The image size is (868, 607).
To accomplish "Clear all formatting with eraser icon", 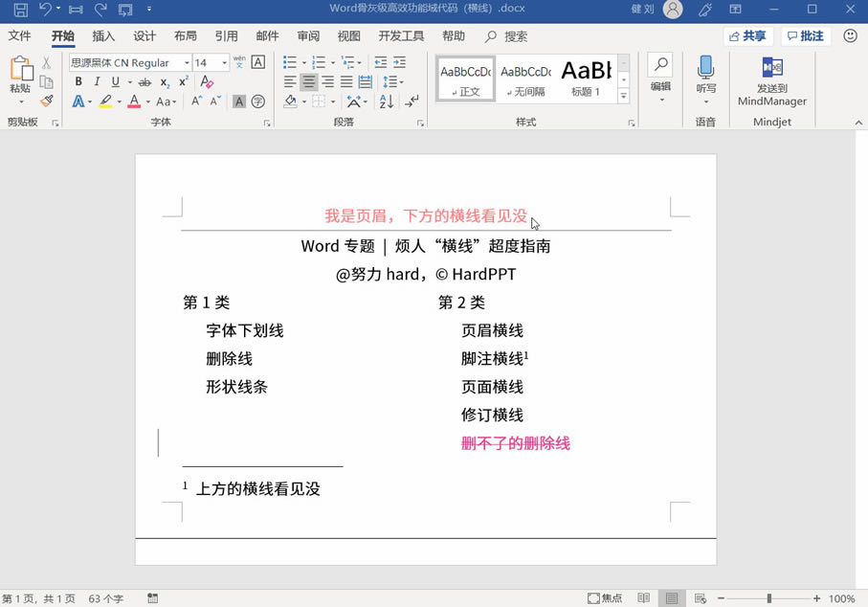I will pos(207,82).
